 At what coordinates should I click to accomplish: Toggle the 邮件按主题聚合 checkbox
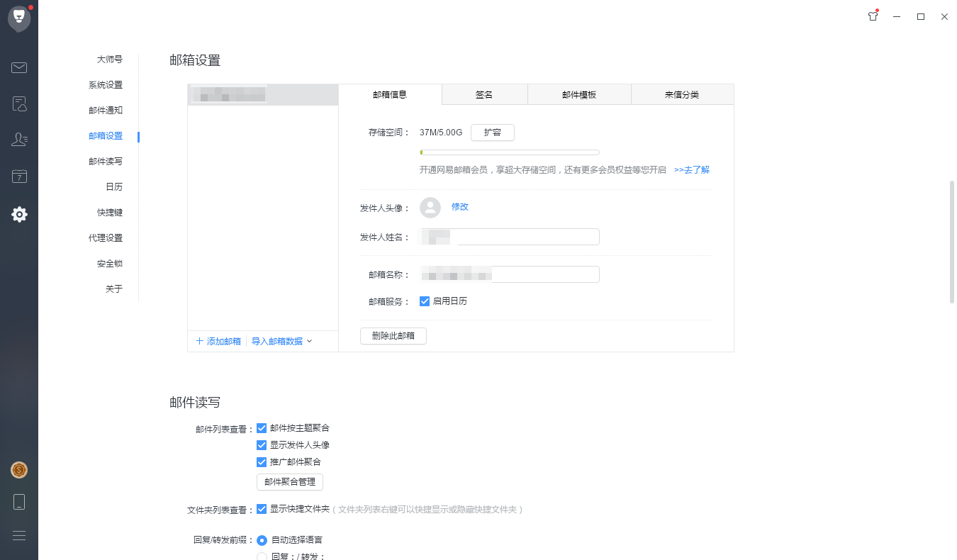click(262, 428)
